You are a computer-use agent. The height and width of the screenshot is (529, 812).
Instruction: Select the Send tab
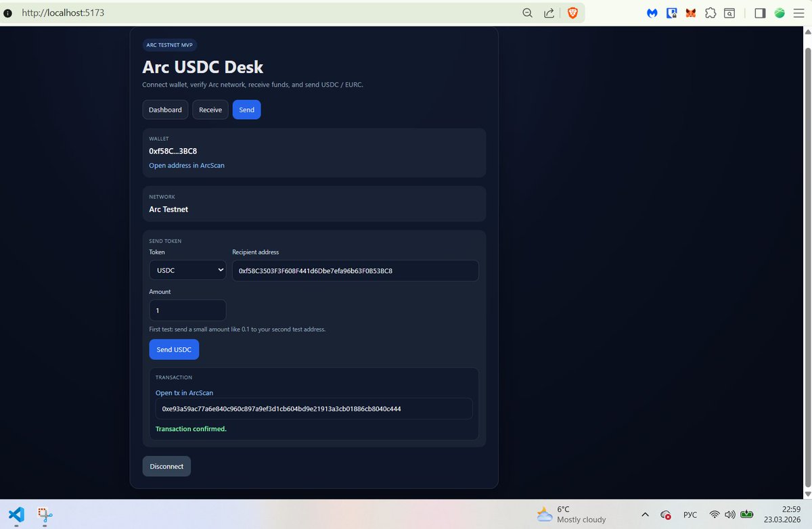point(246,110)
